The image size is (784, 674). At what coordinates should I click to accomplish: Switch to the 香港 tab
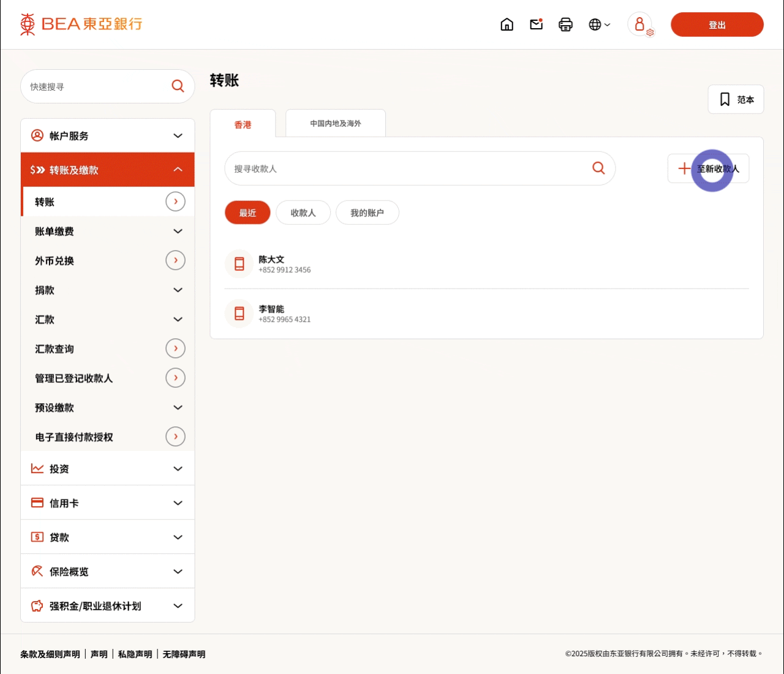click(x=243, y=124)
